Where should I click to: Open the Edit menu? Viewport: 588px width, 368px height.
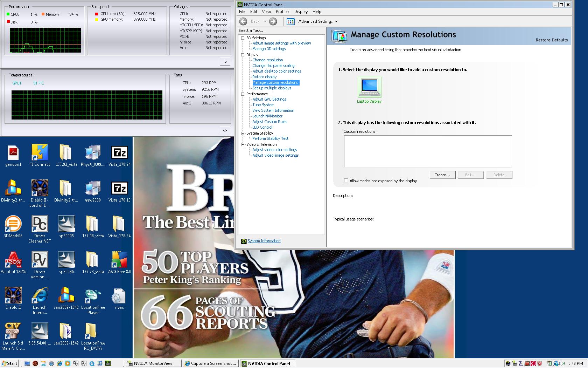pyautogui.click(x=254, y=12)
